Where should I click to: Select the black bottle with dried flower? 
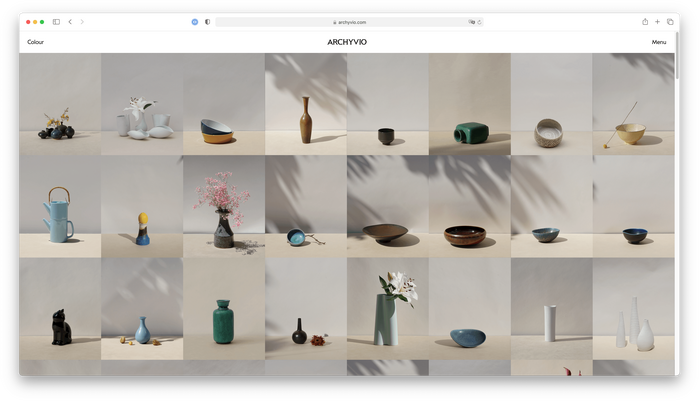306,309
